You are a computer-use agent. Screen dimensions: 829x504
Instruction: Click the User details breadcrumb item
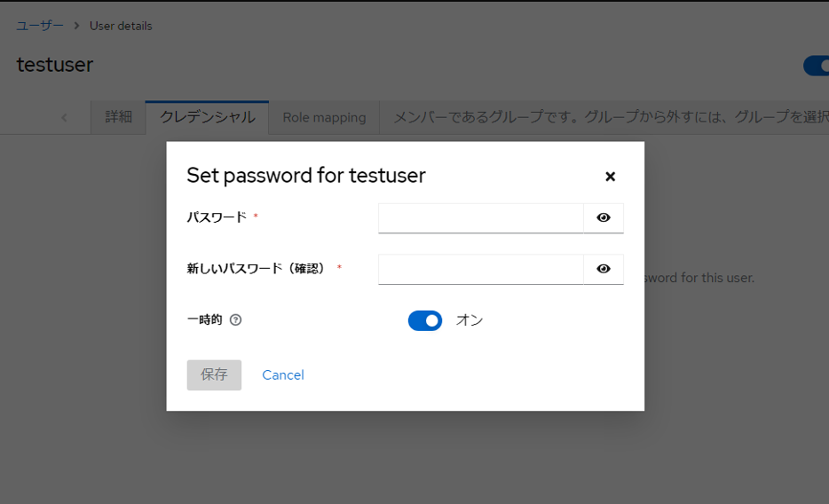pyautogui.click(x=121, y=26)
